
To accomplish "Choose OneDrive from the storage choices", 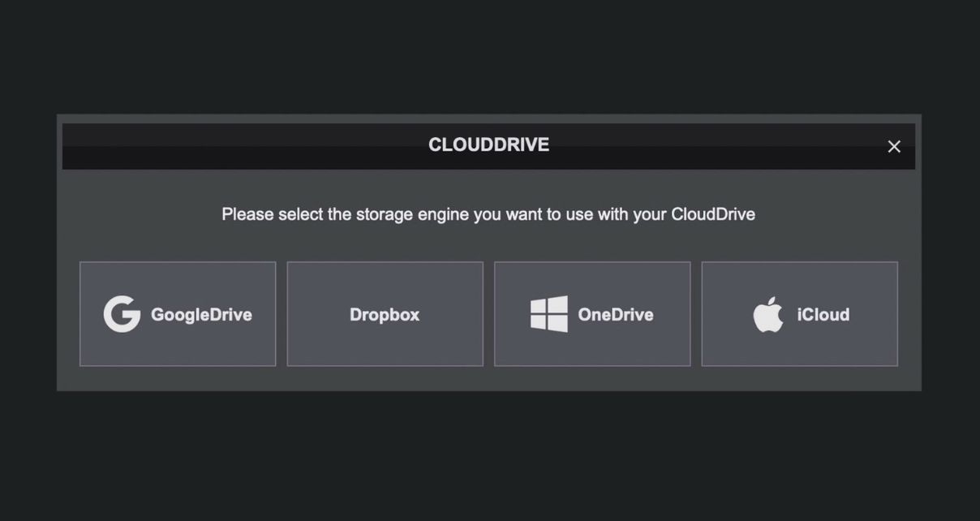I will (x=591, y=313).
